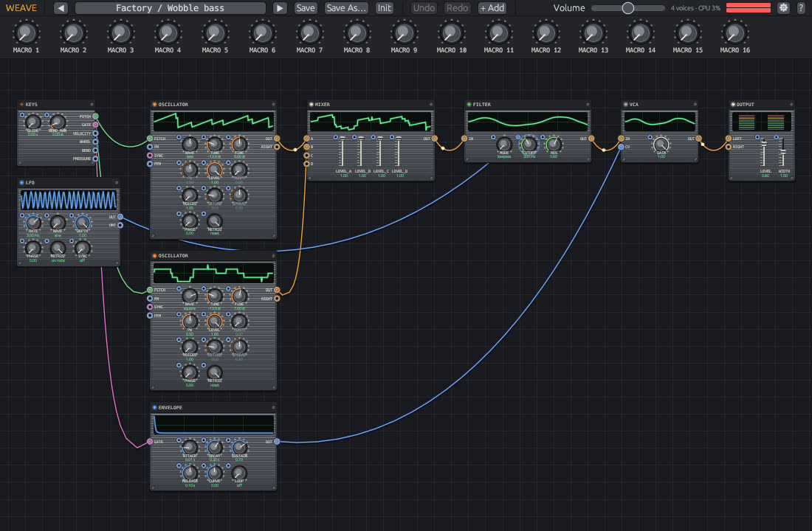Click the LFO RATE knob

click(33, 223)
